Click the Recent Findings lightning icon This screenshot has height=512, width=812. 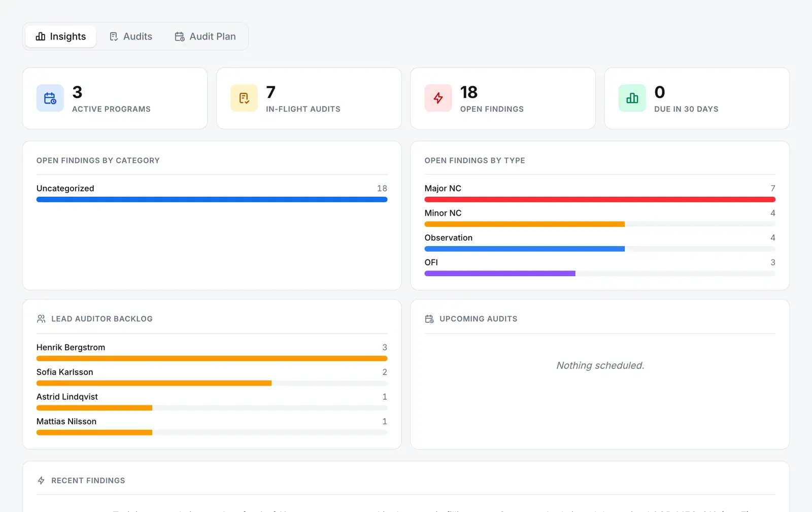pyautogui.click(x=41, y=481)
